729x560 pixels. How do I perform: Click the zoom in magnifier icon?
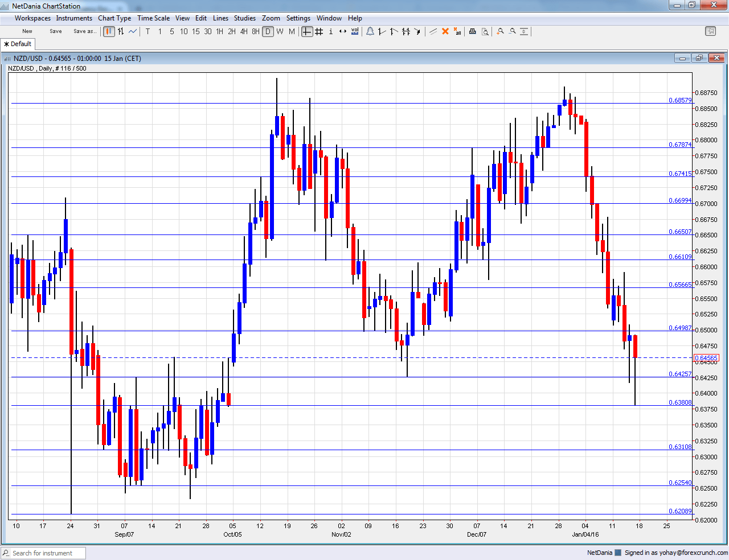[x=500, y=31]
